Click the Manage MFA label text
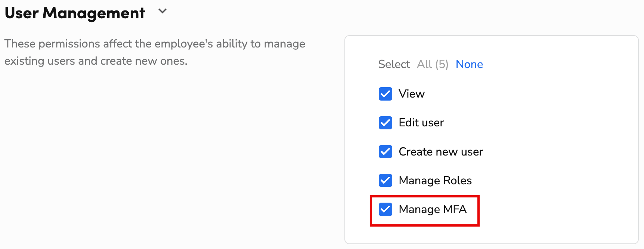Screen dimensions: 644x249 433,209
